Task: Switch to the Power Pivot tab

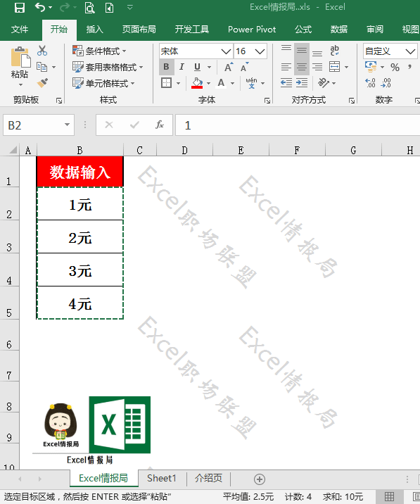Action: click(x=252, y=30)
